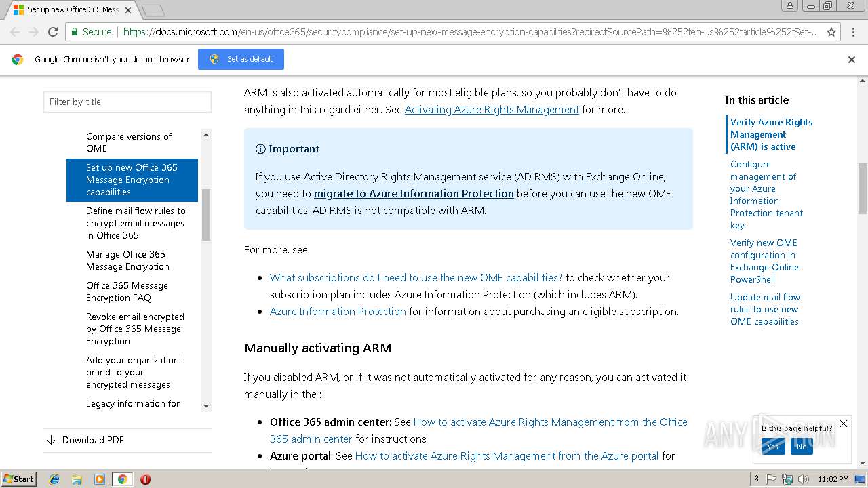Open the Chrome user profile icon
868x488 pixels.
click(x=790, y=5)
